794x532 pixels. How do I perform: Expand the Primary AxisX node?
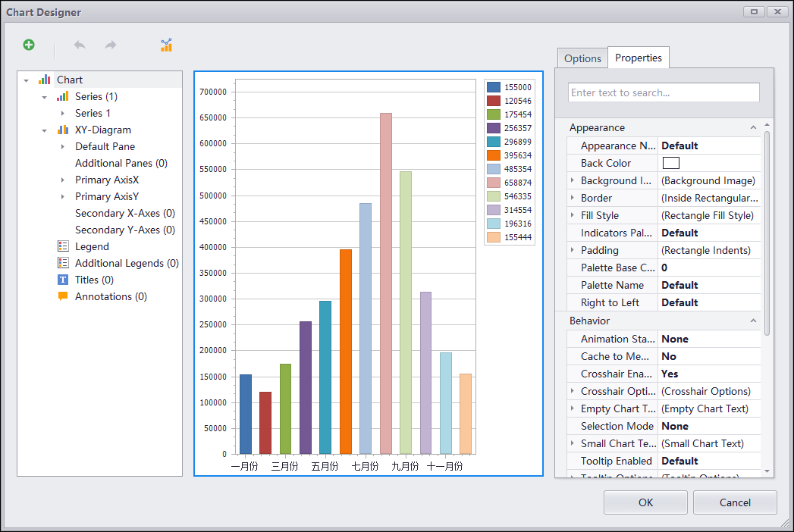pyautogui.click(x=63, y=180)
